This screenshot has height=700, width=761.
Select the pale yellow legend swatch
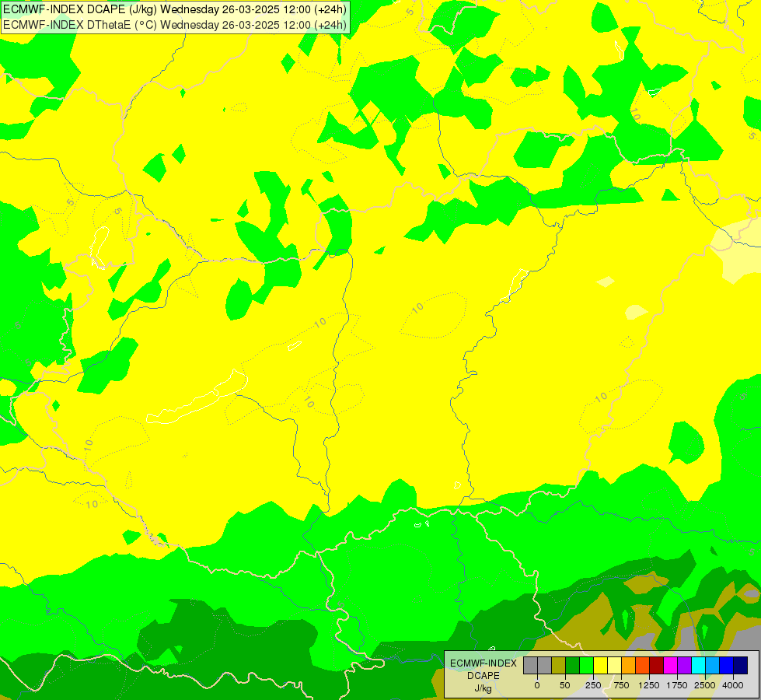(x=614, y=666)
